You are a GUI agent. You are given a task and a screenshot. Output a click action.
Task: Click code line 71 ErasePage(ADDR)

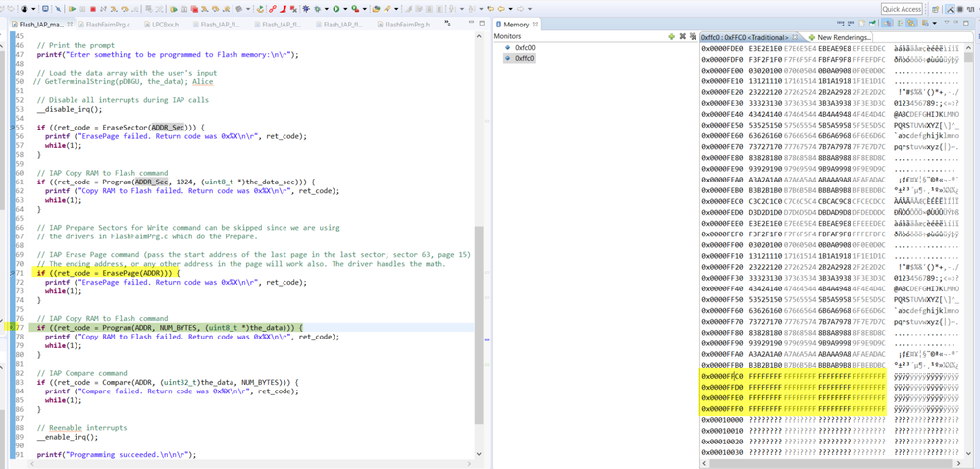tap(108, 274)
